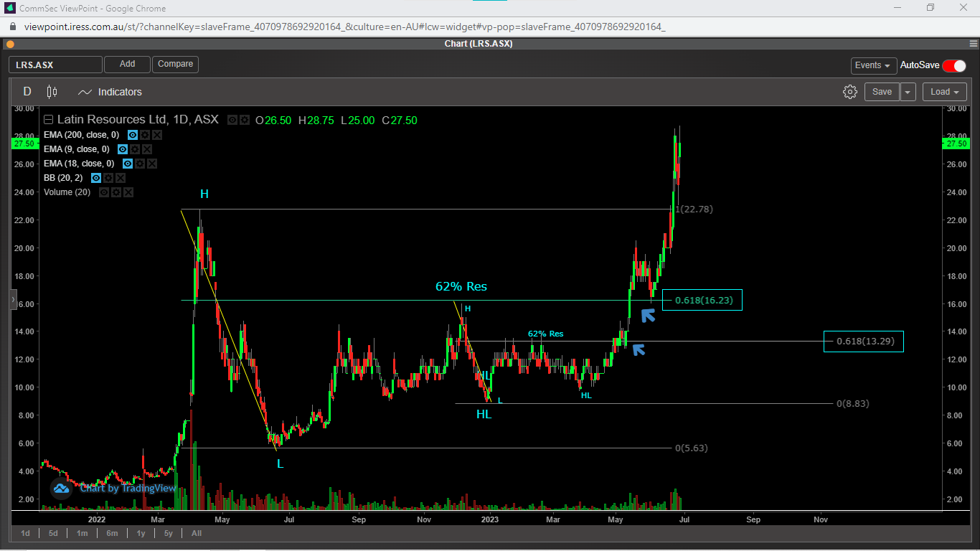
Task: Click the 1(22.78) Fibonacci level label
Action: [x=694, y=209]
